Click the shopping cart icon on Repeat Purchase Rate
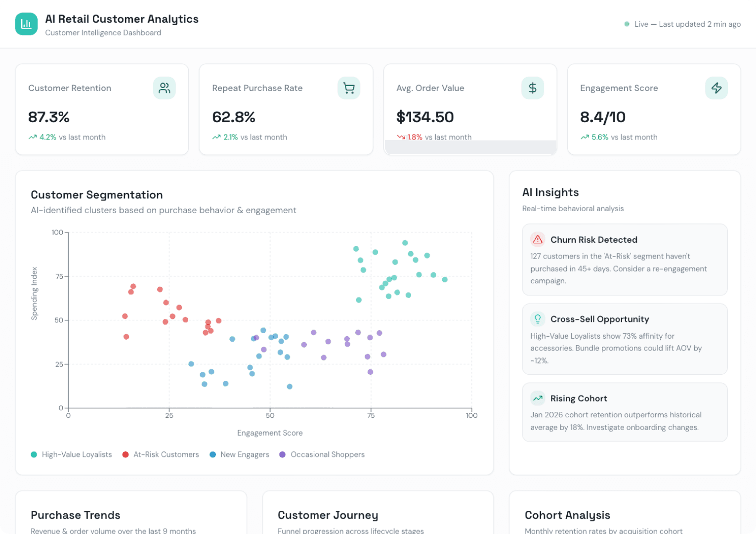The width and height of the screenshot is (756, 534). (x=349, y=88)
